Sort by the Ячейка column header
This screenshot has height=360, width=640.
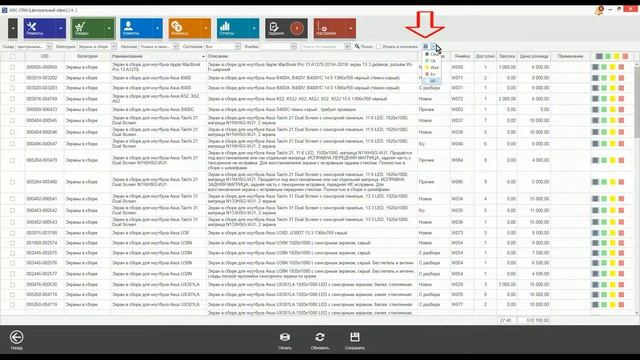coord(462,56)
